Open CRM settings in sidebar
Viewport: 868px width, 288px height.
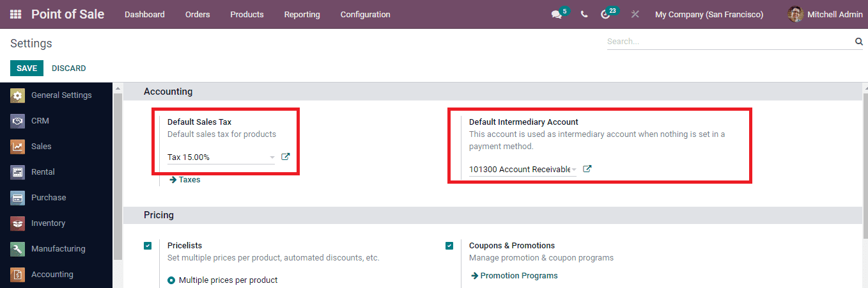click(x=40, y=120)
